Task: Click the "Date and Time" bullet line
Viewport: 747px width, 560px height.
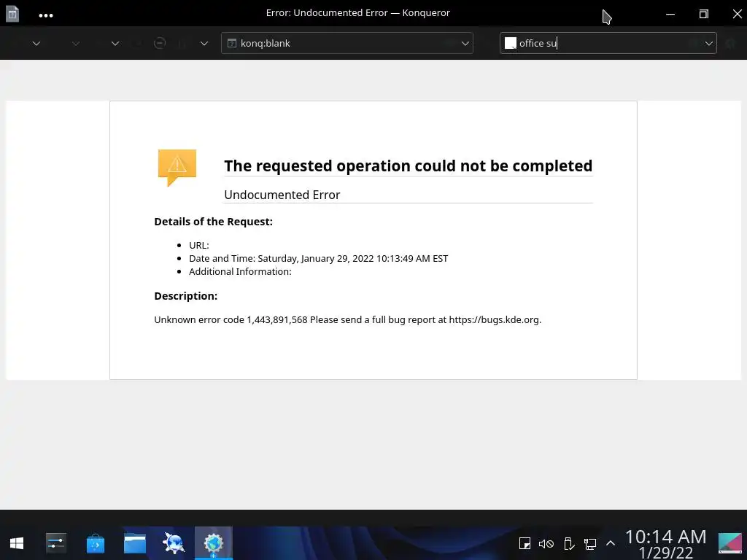Action: pos(318,259)
